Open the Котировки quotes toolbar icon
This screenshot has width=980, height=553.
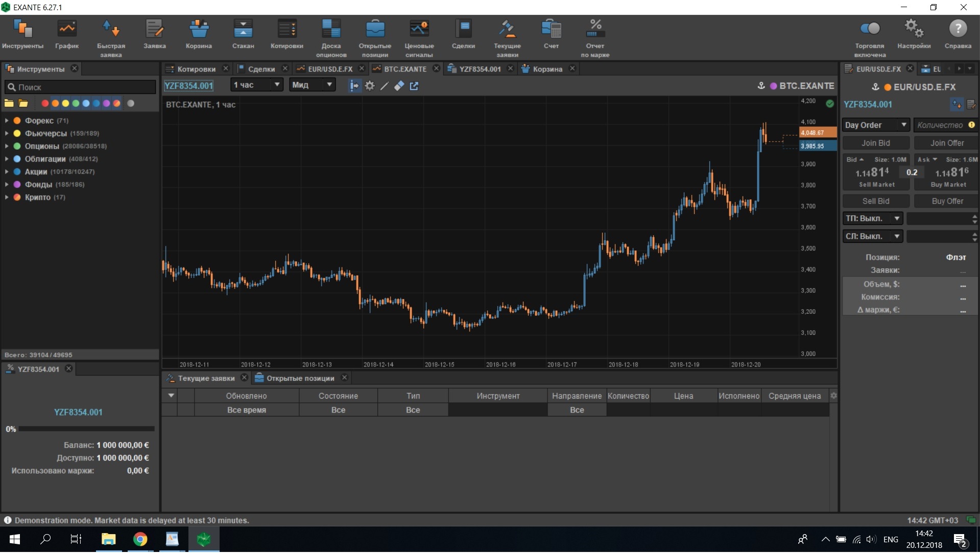(x=287, y=35)
